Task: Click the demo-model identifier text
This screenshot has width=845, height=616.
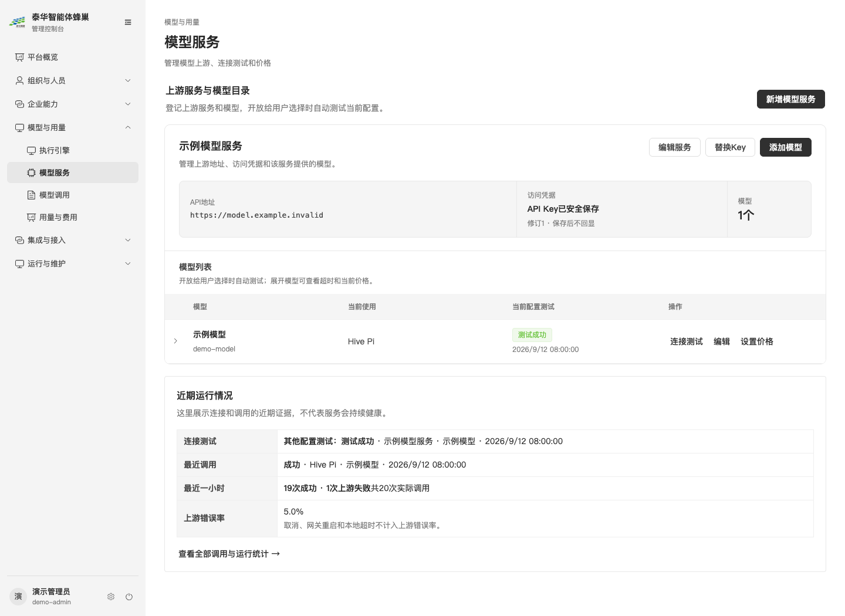Action: tap(214, 349)
